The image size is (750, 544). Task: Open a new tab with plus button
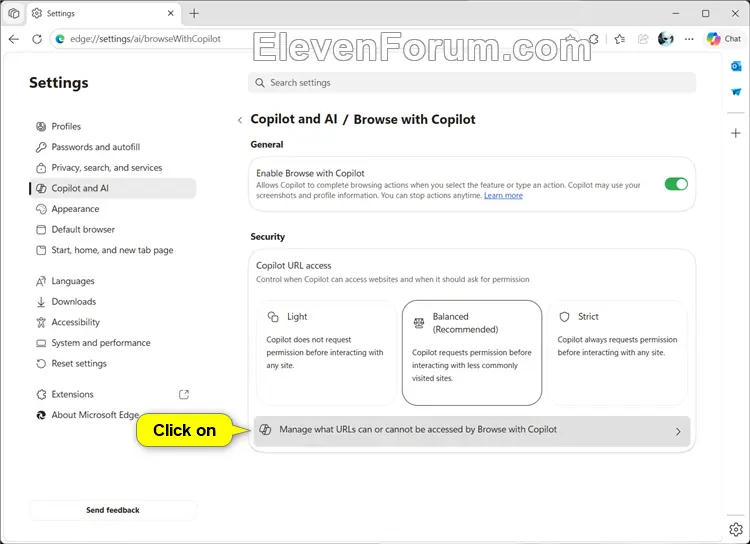click(194, 13)
